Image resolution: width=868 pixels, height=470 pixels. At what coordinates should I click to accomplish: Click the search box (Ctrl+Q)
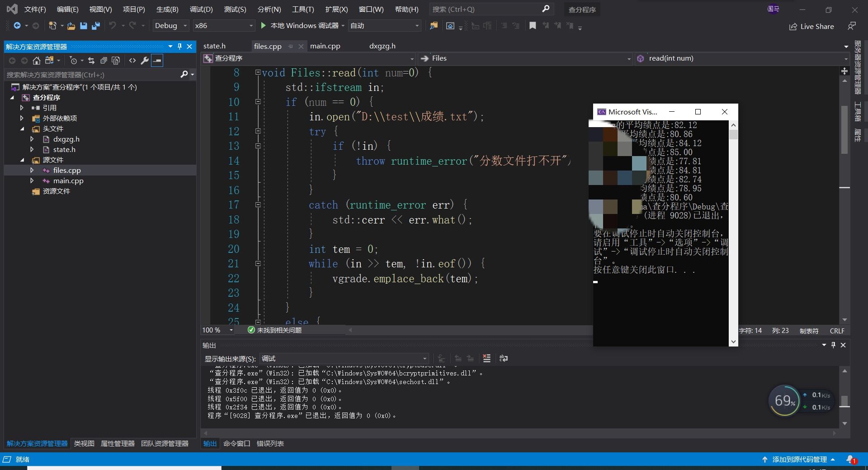(491, 9)
